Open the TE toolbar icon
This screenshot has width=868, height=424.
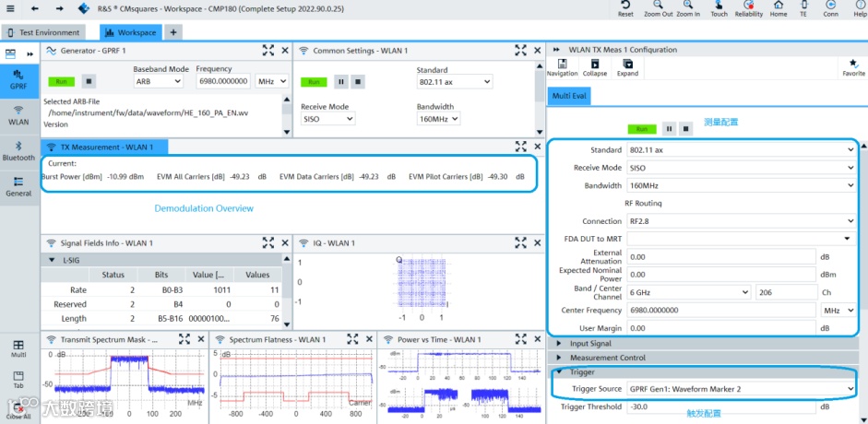pos(803,9)
